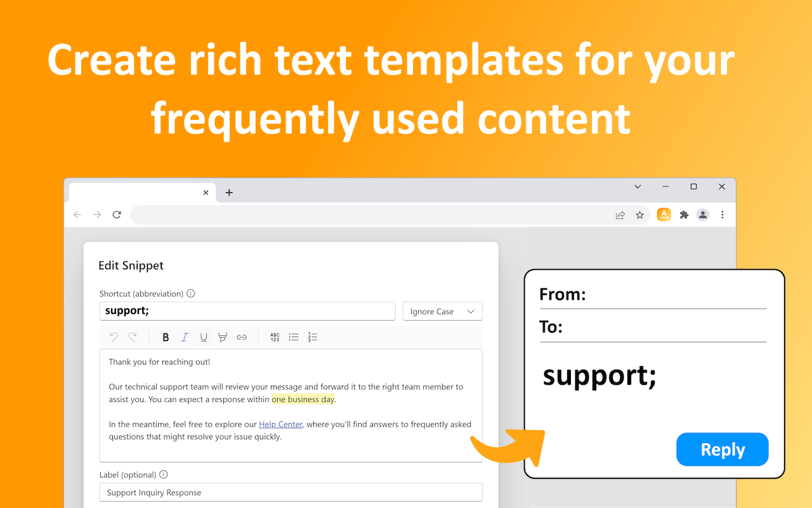
Task: Toggle underline formatting
Action: tap(204, 337)
